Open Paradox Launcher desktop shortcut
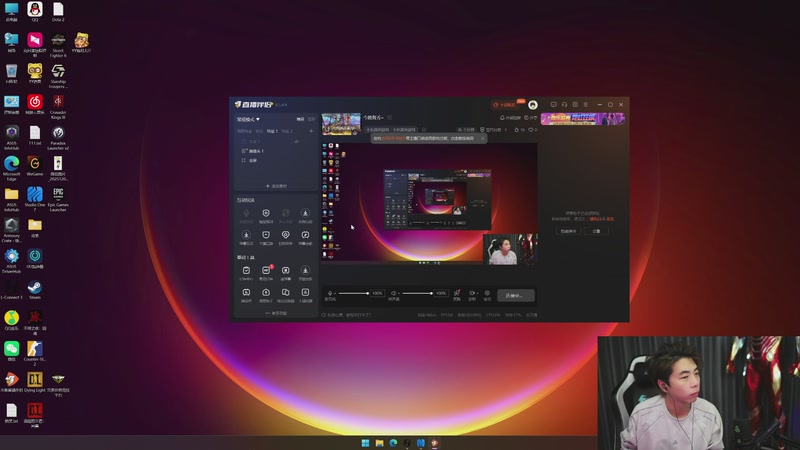The image size is (800, 450). 58,138
